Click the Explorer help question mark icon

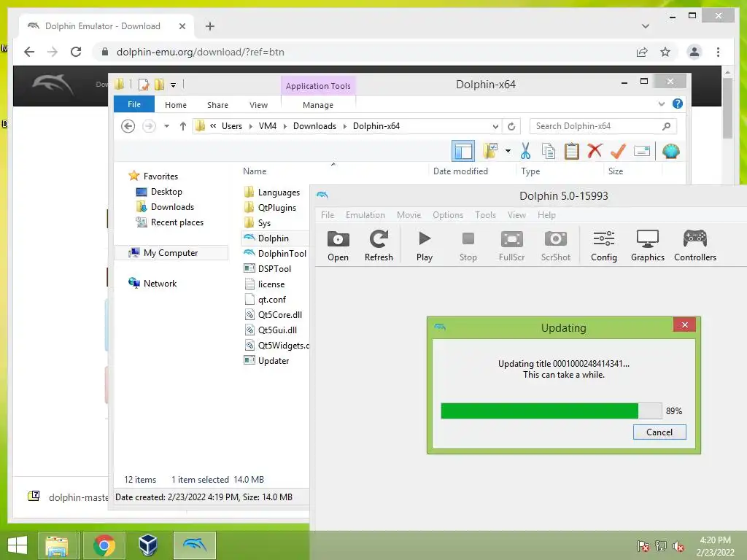pyautogui.click(x=678, y=104)
